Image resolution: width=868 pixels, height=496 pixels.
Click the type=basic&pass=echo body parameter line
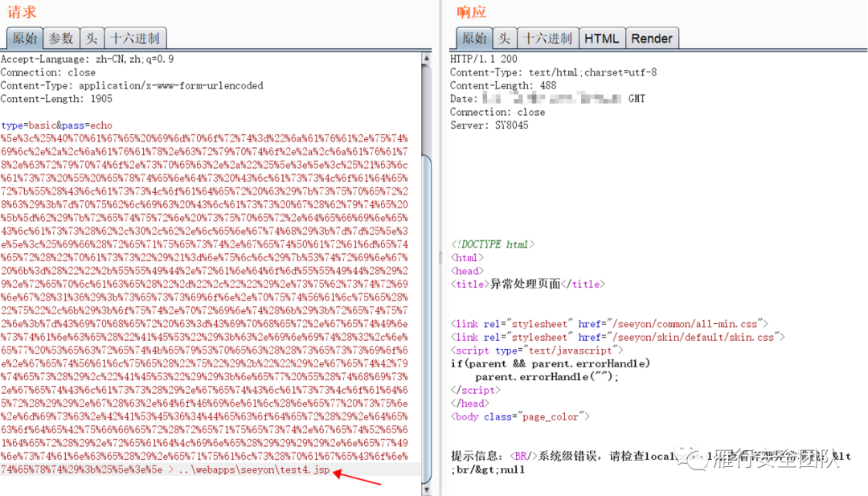tap(56, 125)
